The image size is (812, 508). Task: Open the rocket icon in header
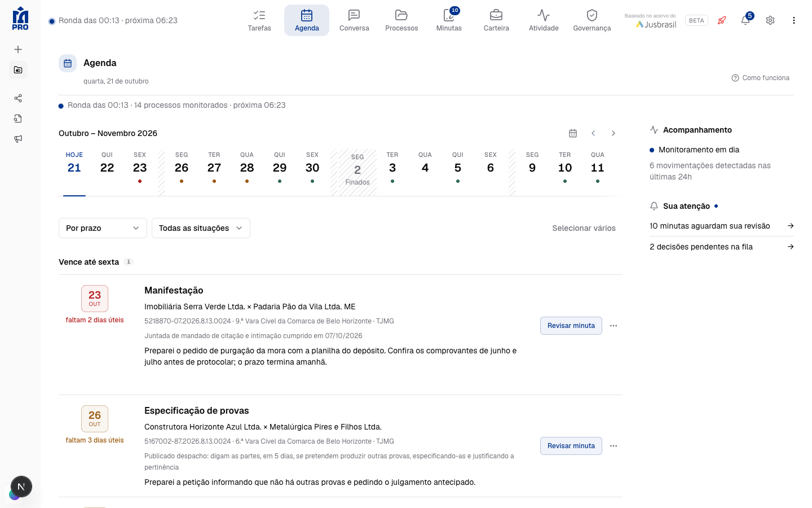722,20
